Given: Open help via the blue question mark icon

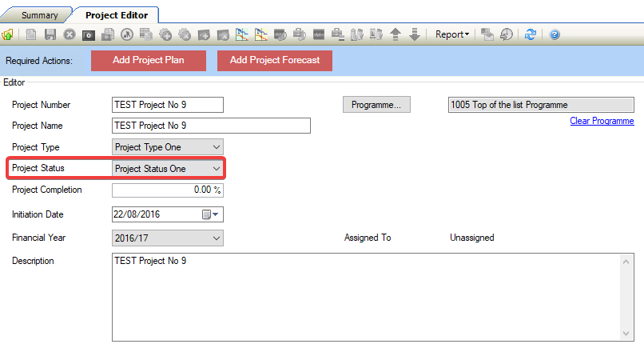Looking at the screenshot, I should [555, 34].
